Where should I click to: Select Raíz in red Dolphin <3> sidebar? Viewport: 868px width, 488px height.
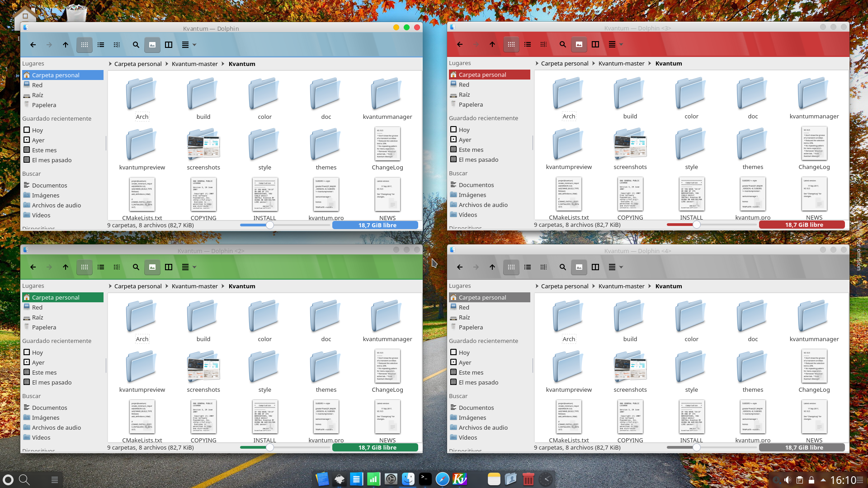point(490,94)
